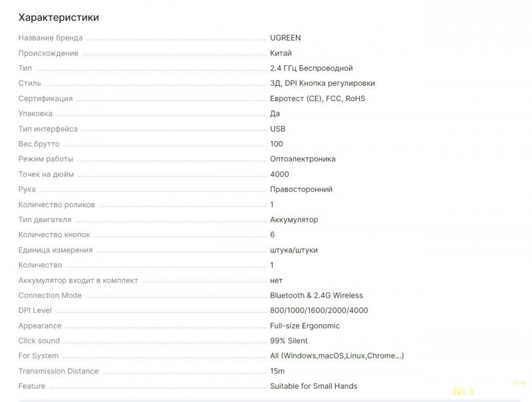This screenshot has height=402, width=532.
Task: Select the Suitable for Small Hands feature
Action: 313,386
